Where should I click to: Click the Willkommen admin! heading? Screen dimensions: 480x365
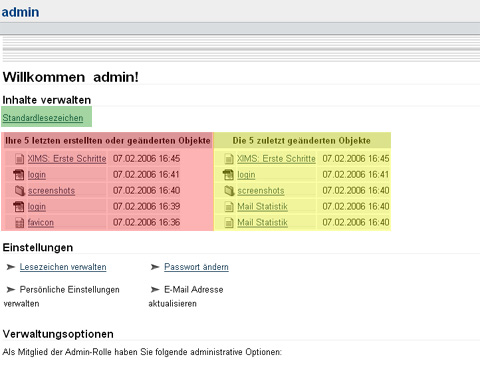[71, 77]
